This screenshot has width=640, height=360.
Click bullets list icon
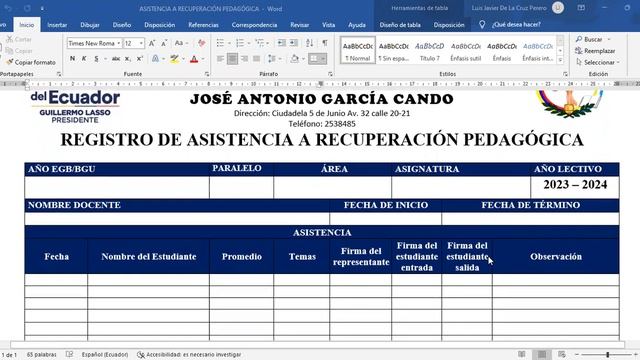coord(220,43)
